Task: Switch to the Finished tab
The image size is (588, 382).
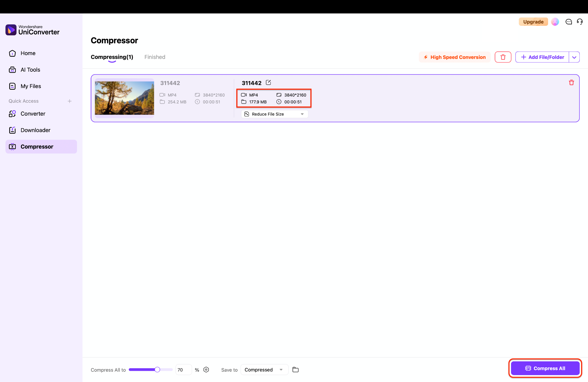Action: (155, 57)
